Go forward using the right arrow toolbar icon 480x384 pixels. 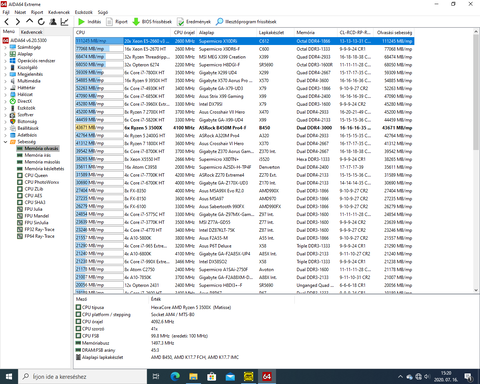click(18, 22)
